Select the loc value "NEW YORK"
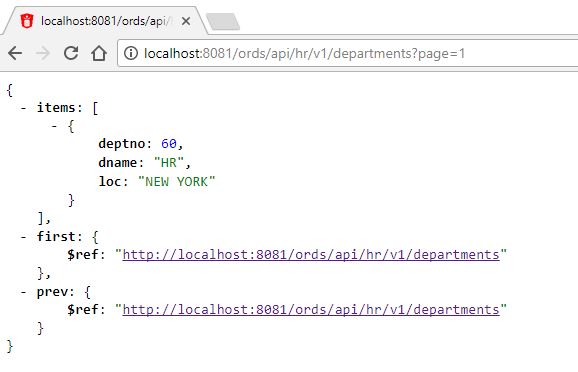Viewport: 578px width, 372px height. point(177,182)
